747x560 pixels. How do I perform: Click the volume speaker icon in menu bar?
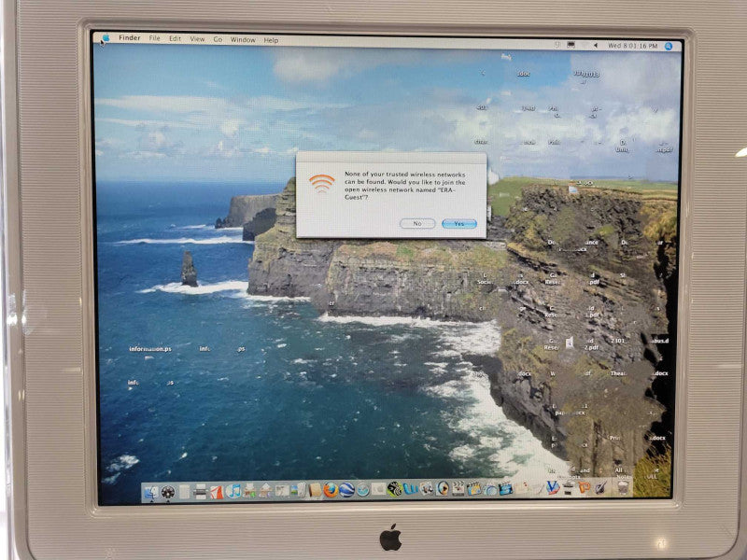596,45
